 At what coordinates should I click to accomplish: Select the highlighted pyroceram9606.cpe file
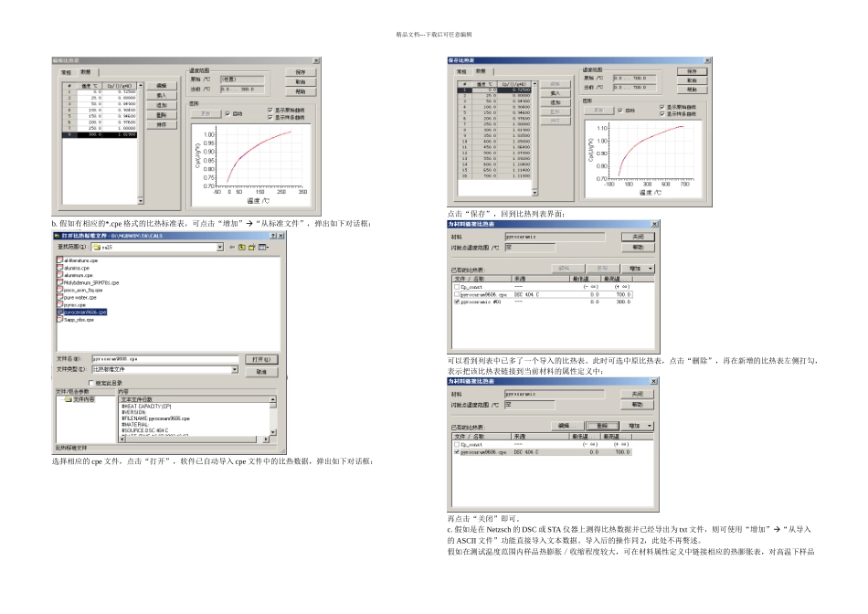pyautogui.click(x=82, y=312)
